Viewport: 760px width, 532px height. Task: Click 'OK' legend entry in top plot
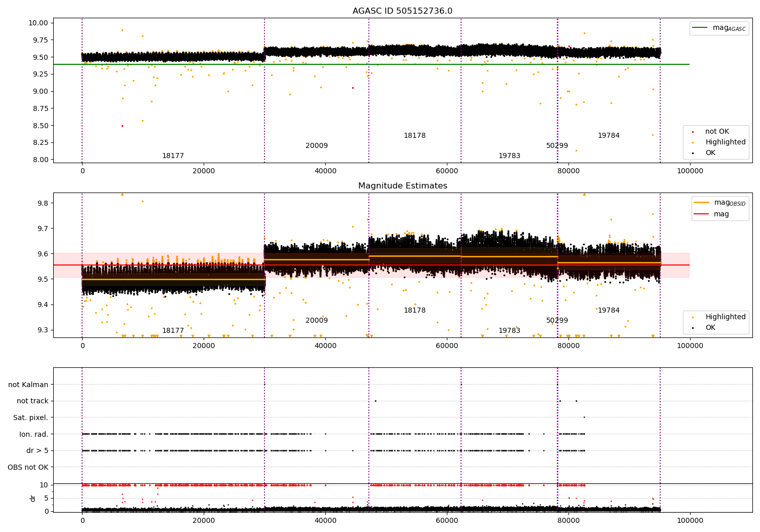pos(705,153)
